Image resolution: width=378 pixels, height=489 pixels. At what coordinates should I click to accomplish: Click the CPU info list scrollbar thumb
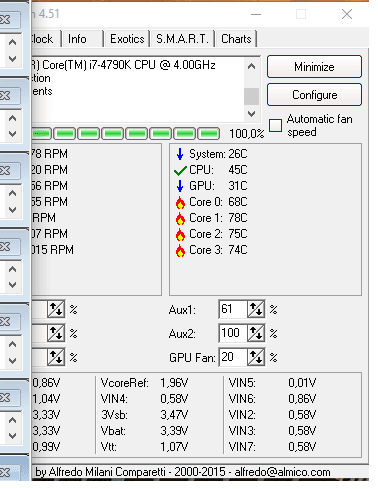(x=252, y=96)
